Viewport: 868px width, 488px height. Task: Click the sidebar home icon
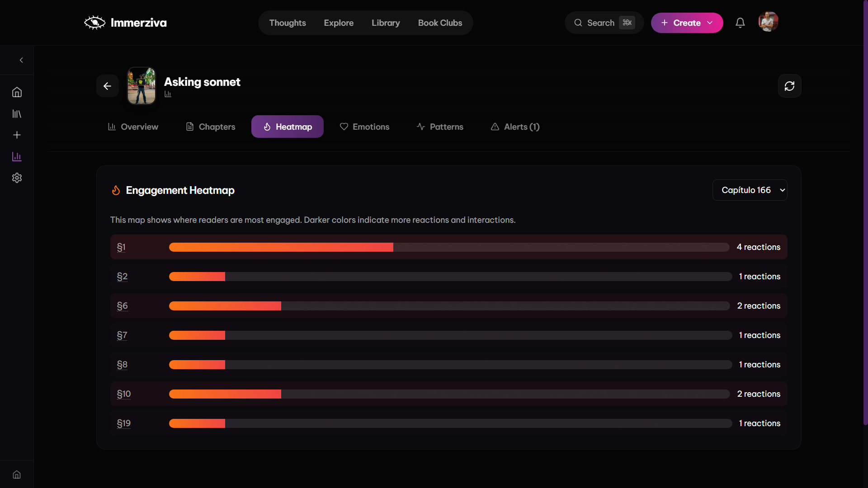17,92
